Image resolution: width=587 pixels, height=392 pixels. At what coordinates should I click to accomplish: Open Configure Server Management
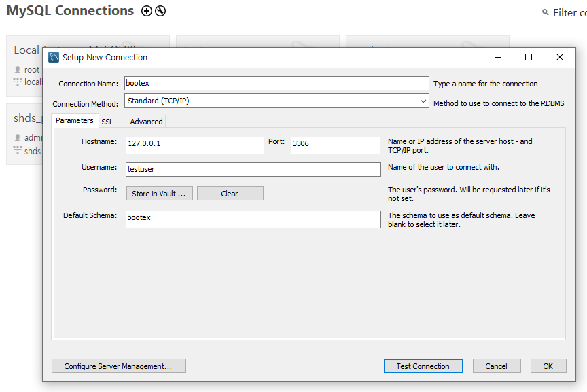(x=119, y=366)
